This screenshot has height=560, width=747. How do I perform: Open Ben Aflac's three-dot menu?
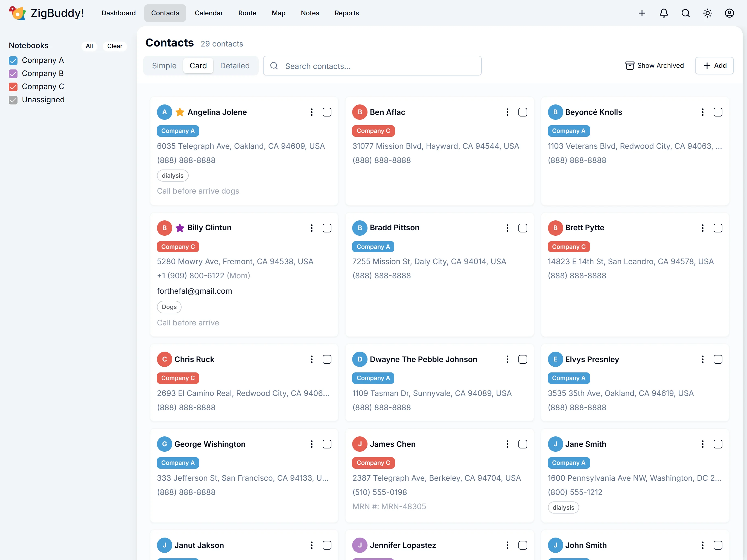point(507,112)
